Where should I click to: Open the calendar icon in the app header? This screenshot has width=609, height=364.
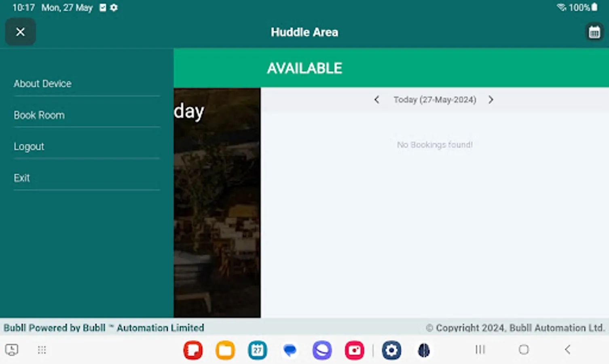click(593, 32)
